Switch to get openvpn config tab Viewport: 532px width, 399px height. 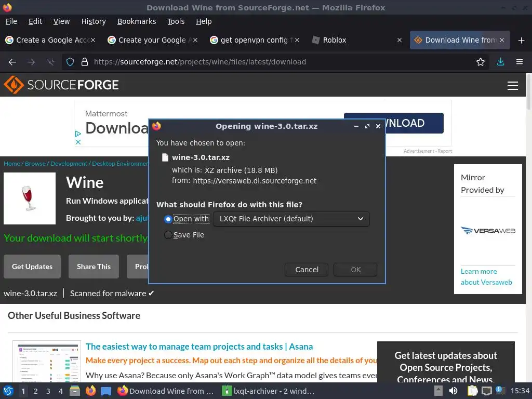(254, 40)
